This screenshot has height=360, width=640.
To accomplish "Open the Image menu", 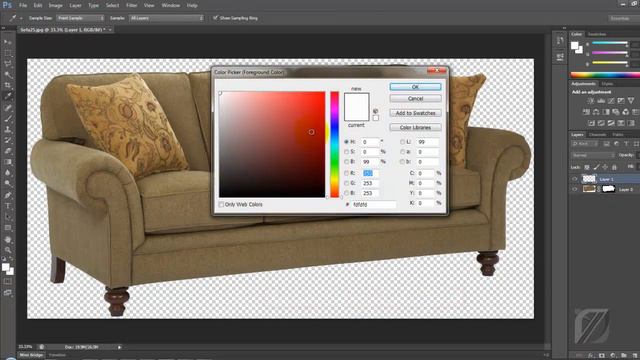I will point(56,5).
